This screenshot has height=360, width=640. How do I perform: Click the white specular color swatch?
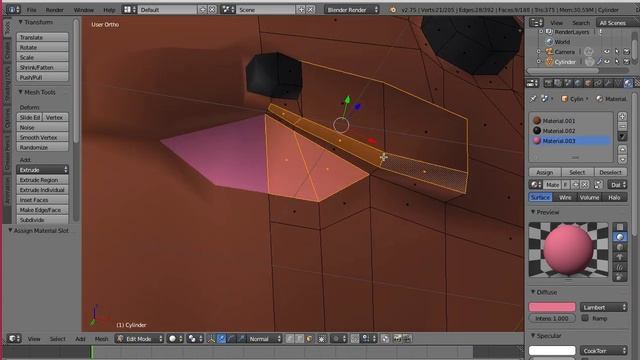click(x=552, y=350)
